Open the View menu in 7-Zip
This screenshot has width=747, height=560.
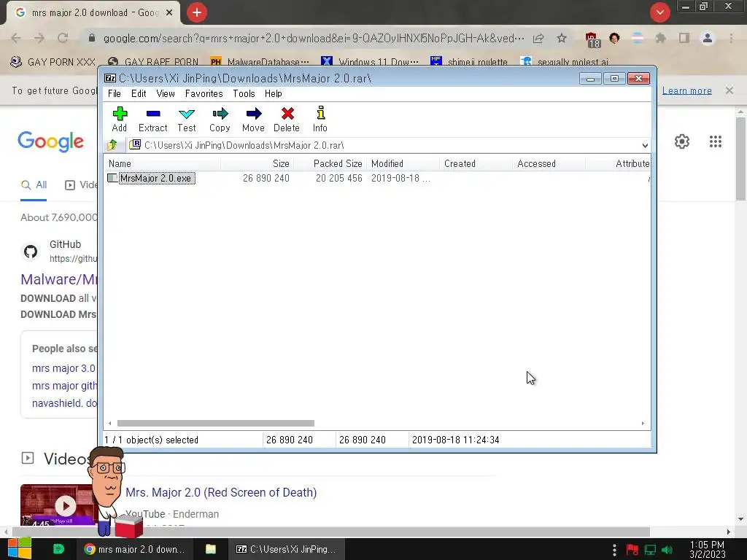tap(166, 94)
